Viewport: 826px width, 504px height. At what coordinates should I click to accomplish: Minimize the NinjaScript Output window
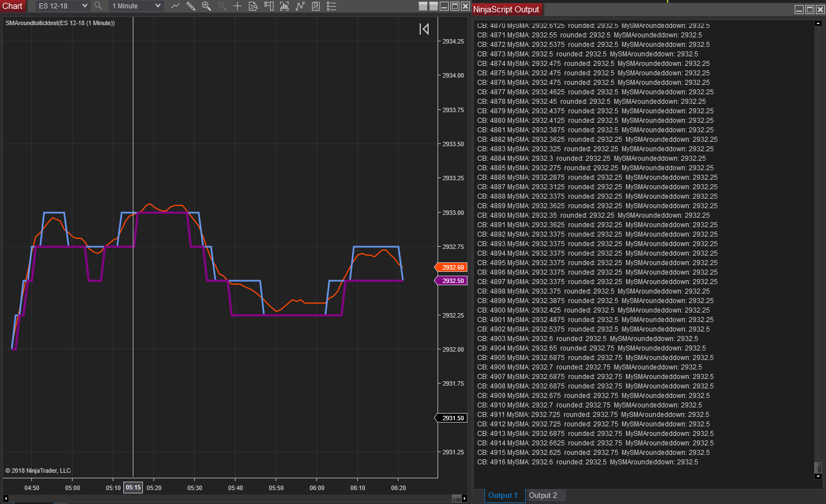pyautogui.click(x=799, y=9)
